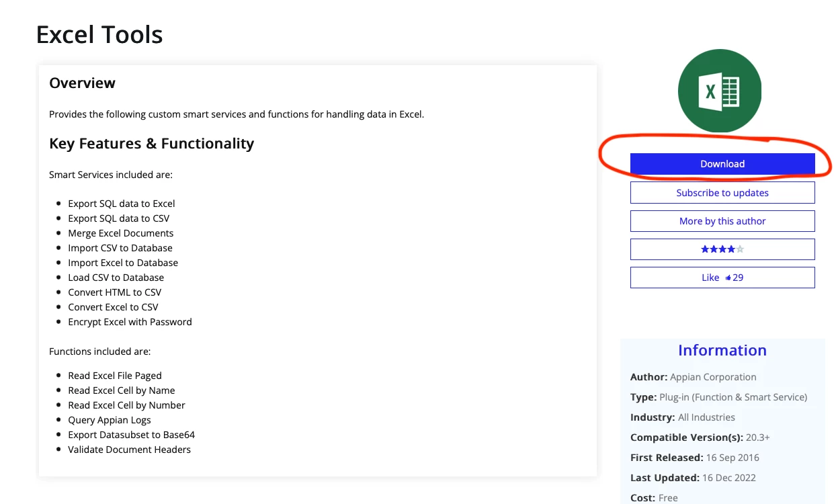
Task: Click Import Excel to Database item
Action: (x=123, y=263)
